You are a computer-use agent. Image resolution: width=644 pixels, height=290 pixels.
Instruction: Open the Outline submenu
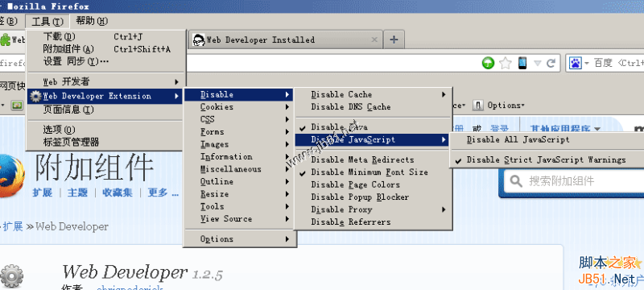(x=239, y=181)
